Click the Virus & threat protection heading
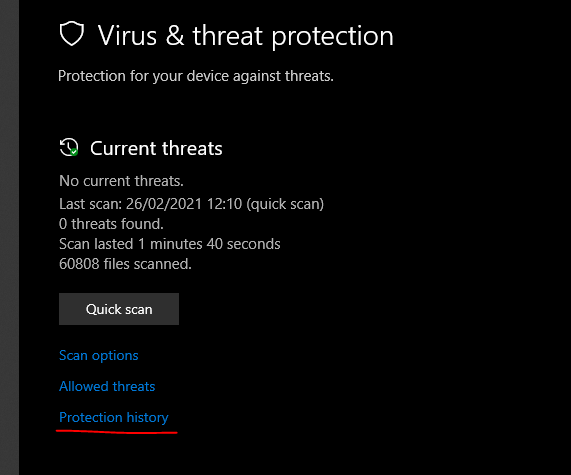The width and height of the screenshot is (571, 475). tap(245, 36)
